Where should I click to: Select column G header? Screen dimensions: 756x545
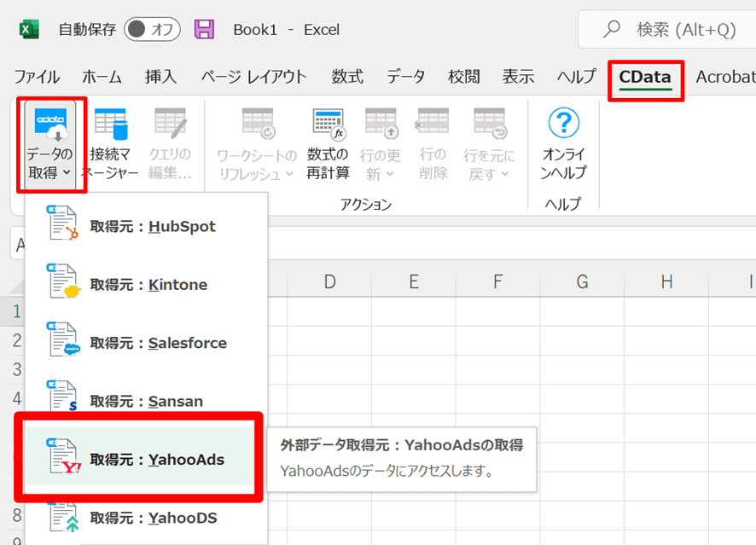coord(583,282)
